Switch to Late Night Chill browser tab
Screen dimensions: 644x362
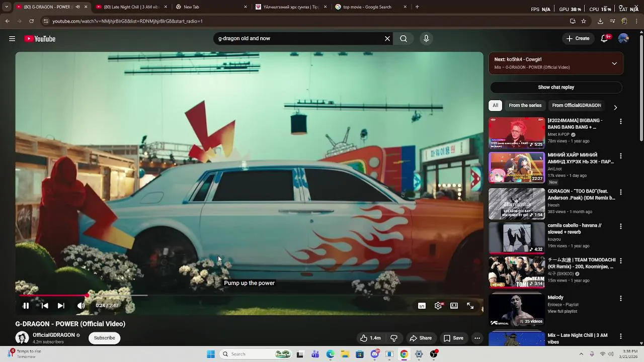point(131,7)
